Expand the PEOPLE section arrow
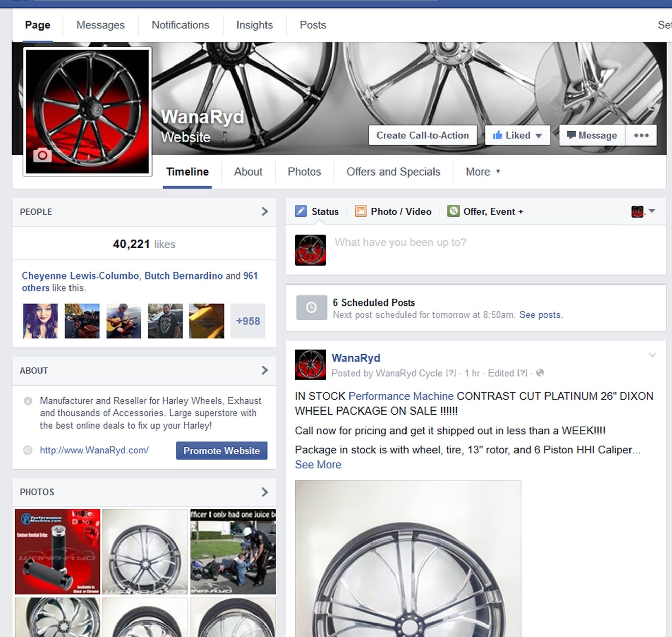This screenshot has height=637, width=672. 265,212
